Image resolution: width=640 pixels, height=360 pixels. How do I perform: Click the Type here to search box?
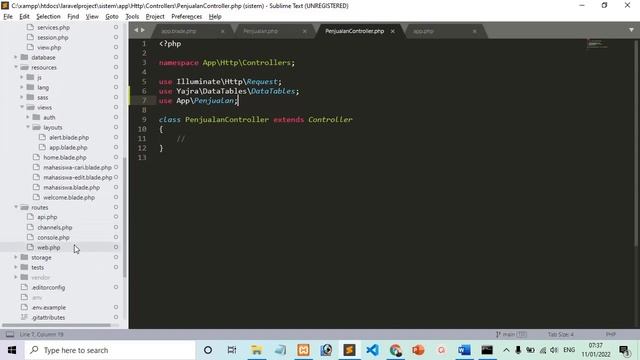(110, 350)
